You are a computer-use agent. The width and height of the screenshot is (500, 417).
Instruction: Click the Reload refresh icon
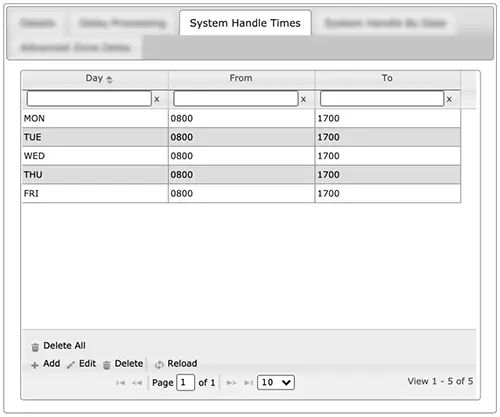[159, 365]
